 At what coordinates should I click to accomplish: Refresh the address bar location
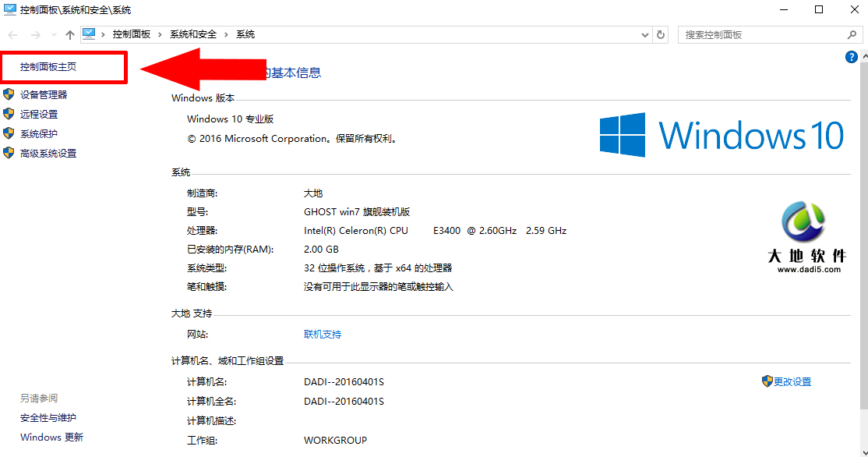662,35
